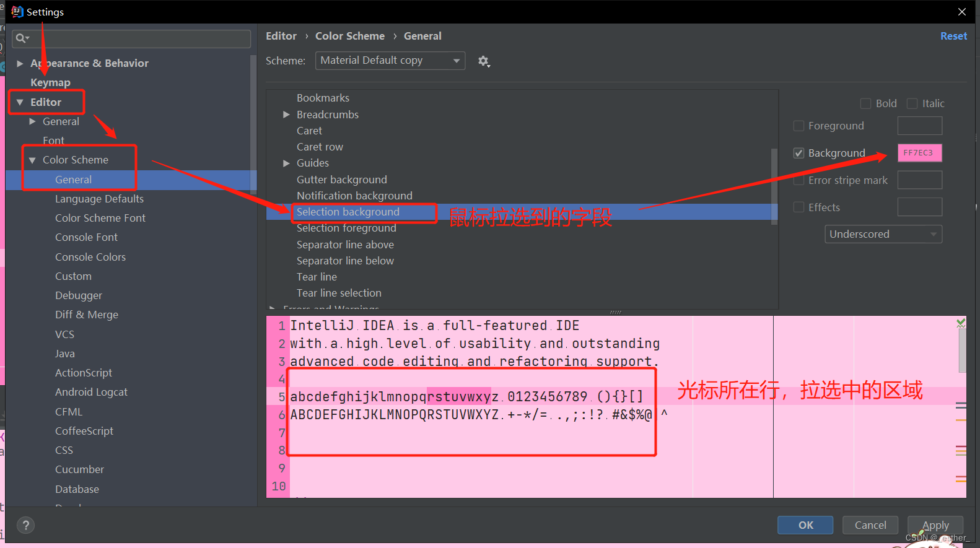Focus the settings search field

tap(131, 38)
